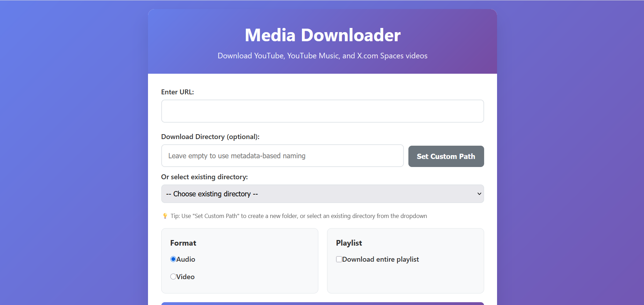Click the lightbulb tip icon
644x305 pixels.
[x=165, y=216]
